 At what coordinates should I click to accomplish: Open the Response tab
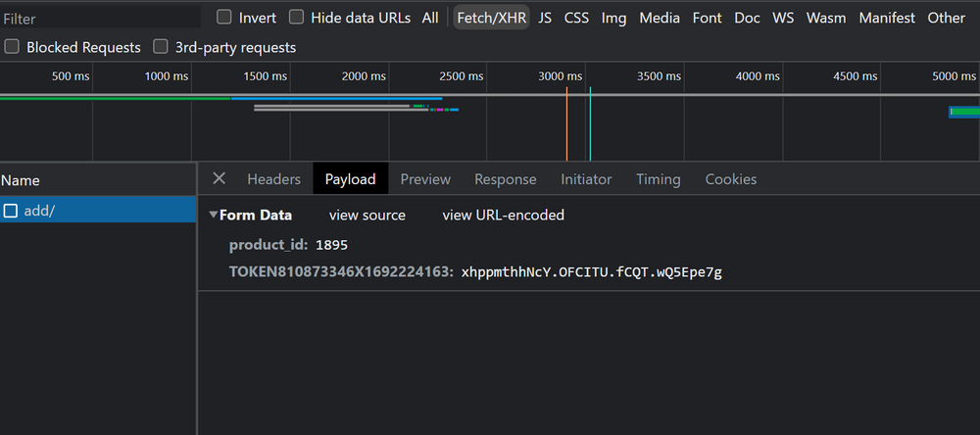tap(505, 179)
